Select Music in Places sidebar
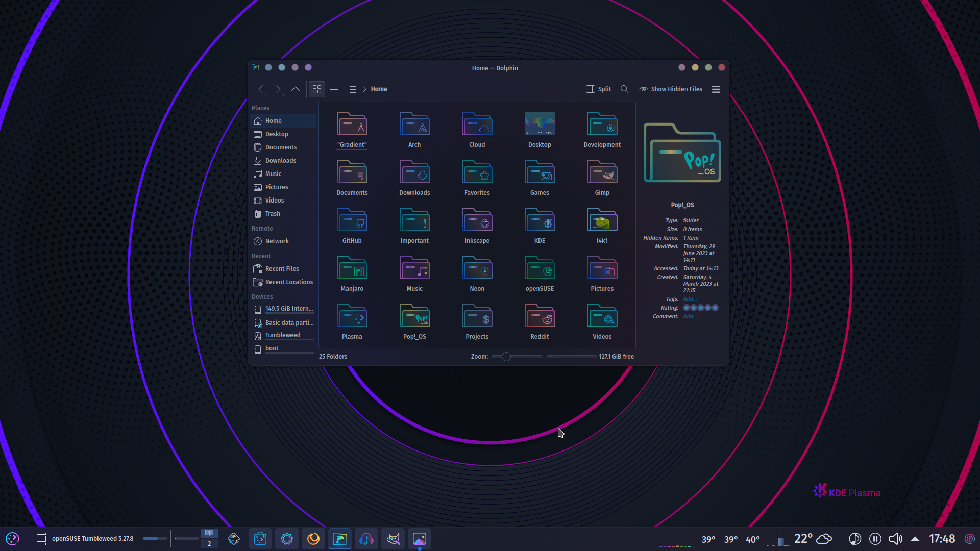Screen dimensions: 980x551 [x=284, y=174]
